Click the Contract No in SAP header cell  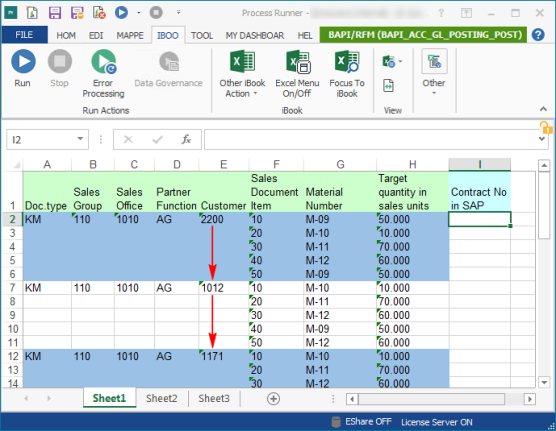coord(479,192)
